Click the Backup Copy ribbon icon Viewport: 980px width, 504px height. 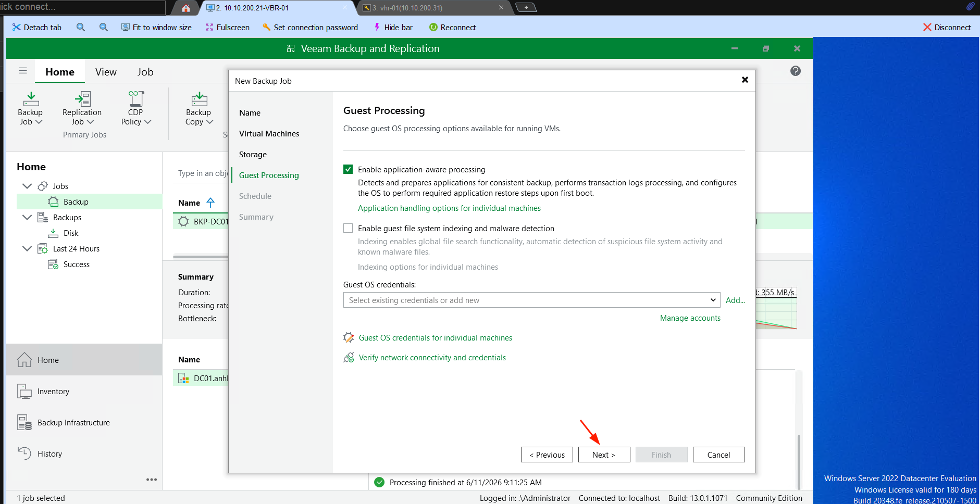pyautogui.click(x=199, y=98)
